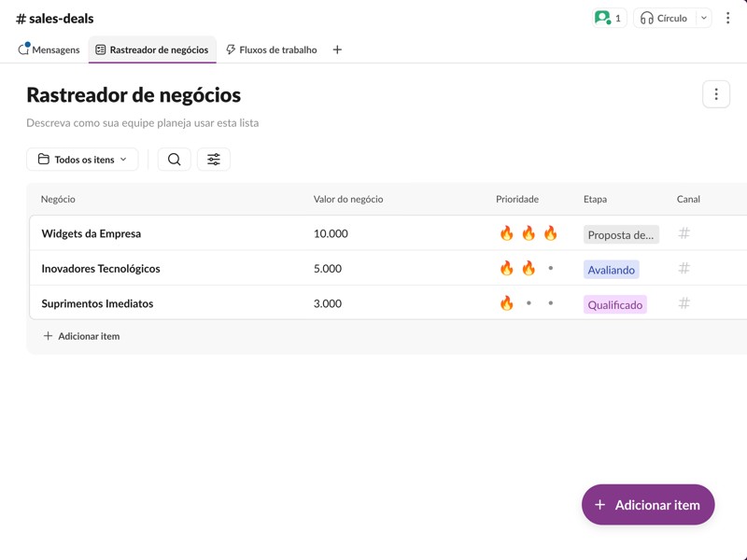
Task: Click the #sales-deals channel name
Action: click(55, 19)
